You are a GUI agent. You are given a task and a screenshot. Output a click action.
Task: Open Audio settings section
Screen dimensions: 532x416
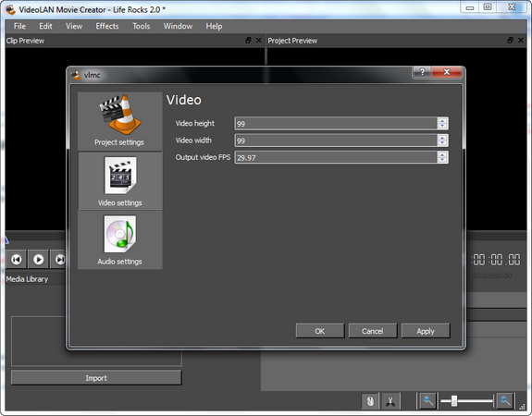tap(119, 240)
